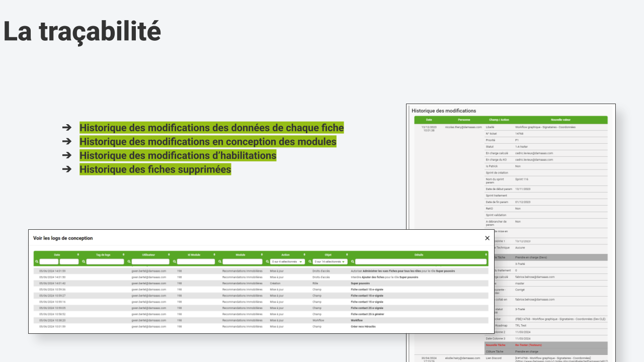Click the Id Module column sort arrows
644x362 pixels.
click(x=214, y=255)
